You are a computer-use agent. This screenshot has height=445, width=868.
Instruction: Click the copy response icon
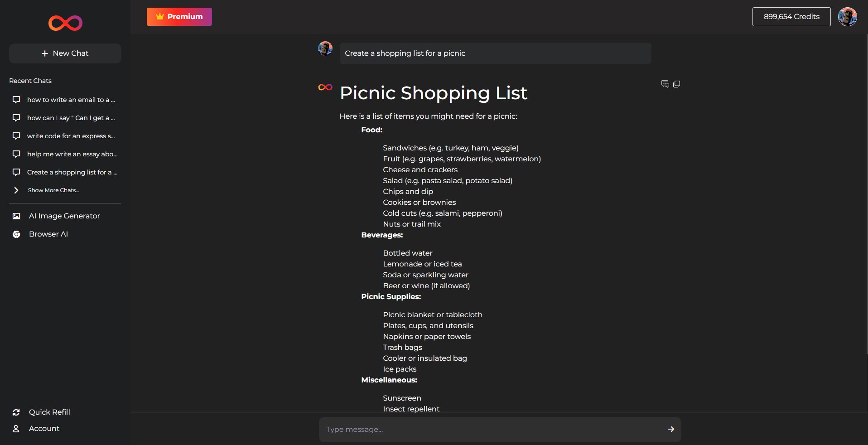677,84
